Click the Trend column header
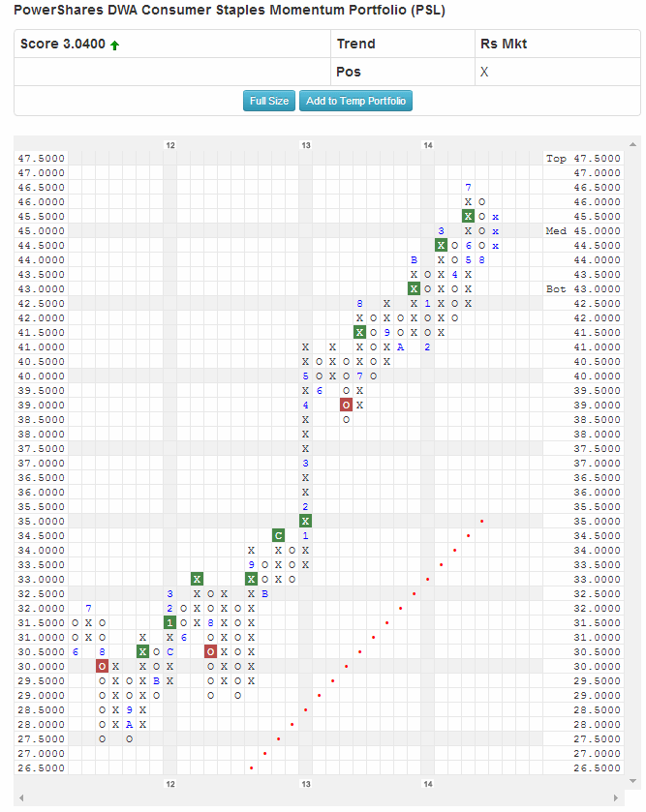Image resolution: width=646 pixels, height=812 pixels. pyautogui.click(x=355, y=44)
